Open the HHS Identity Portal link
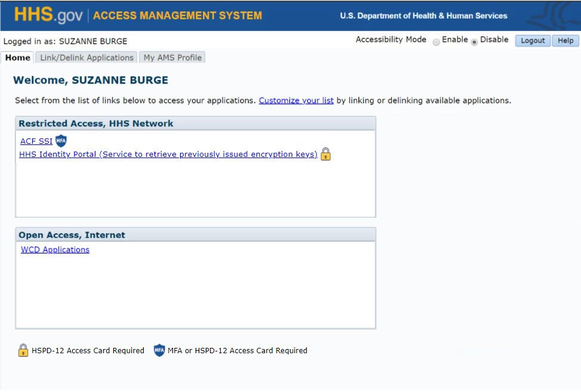The height and width of the screenshot is (392, 581). click(x=168, y=155)
